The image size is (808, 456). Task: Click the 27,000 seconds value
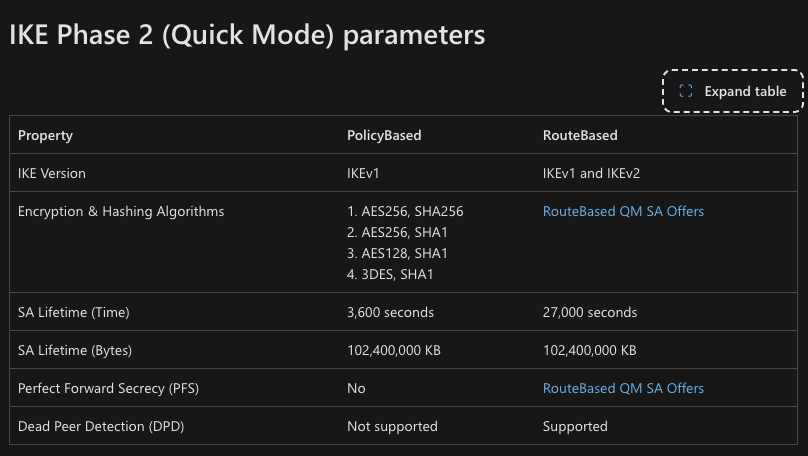590,312
